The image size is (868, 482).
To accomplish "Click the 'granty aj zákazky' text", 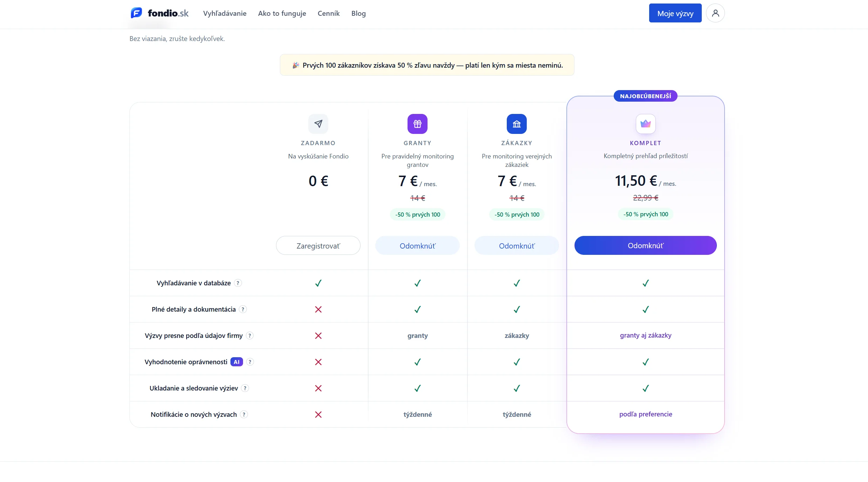I will (x=646, y=335).
